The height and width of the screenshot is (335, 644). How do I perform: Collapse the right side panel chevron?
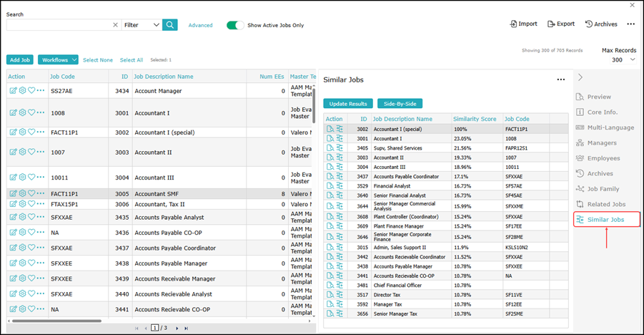pos(580,77)
